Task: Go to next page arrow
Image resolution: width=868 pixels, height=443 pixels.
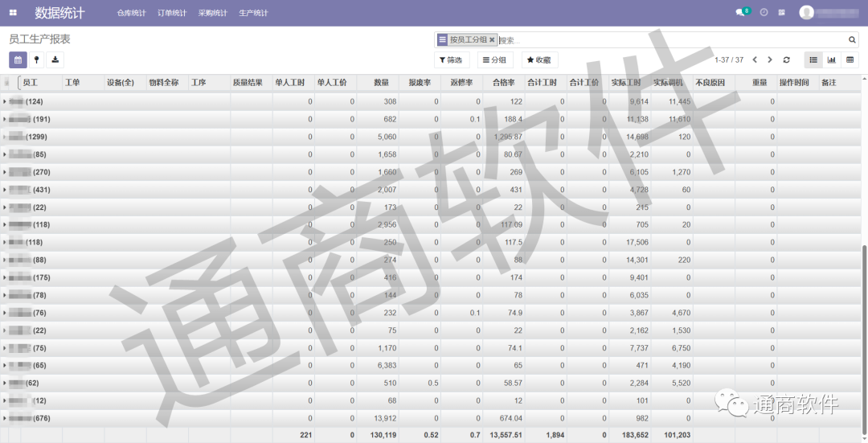Action: (x=770, y=60)
